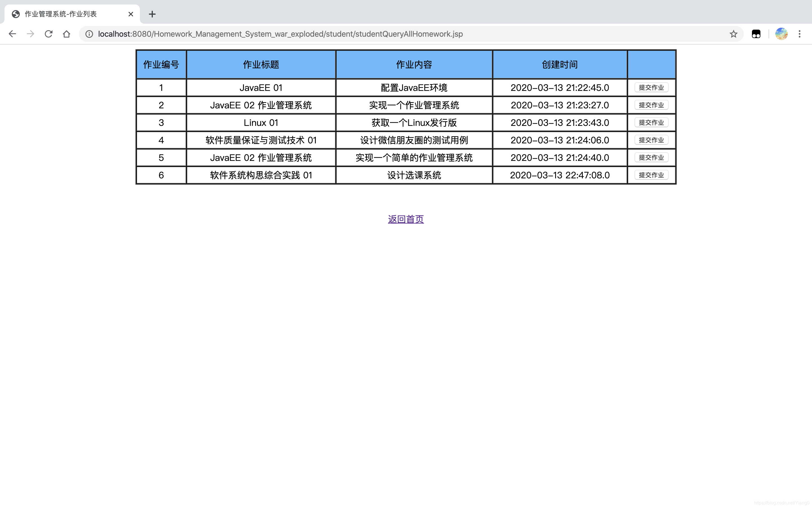
Task: Click 提交作业 for homework number 5
Action: tap(651, 157)
